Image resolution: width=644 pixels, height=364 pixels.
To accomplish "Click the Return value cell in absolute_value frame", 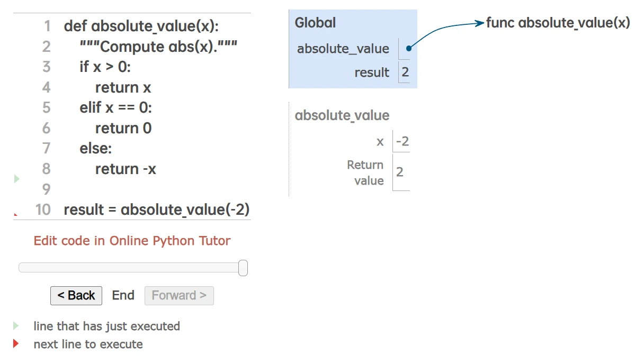I will coord(400,172).
